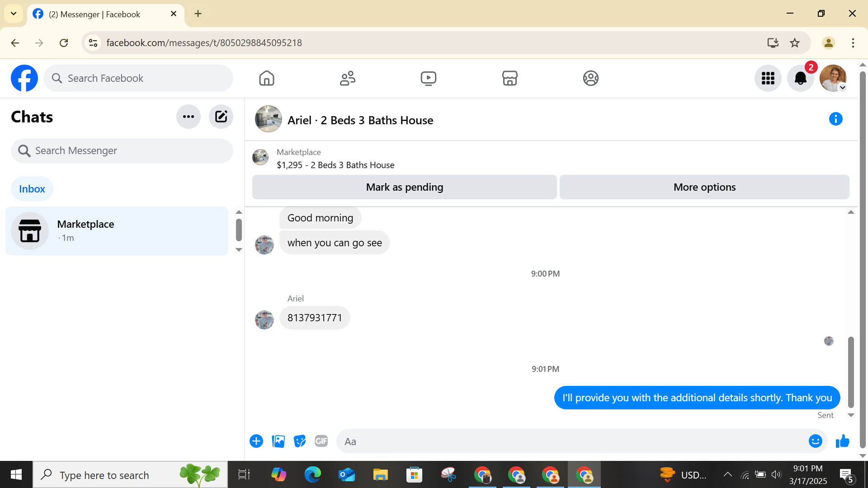Open the Windows Start menu
Screen dimensions: 868x488
[16, 474]
